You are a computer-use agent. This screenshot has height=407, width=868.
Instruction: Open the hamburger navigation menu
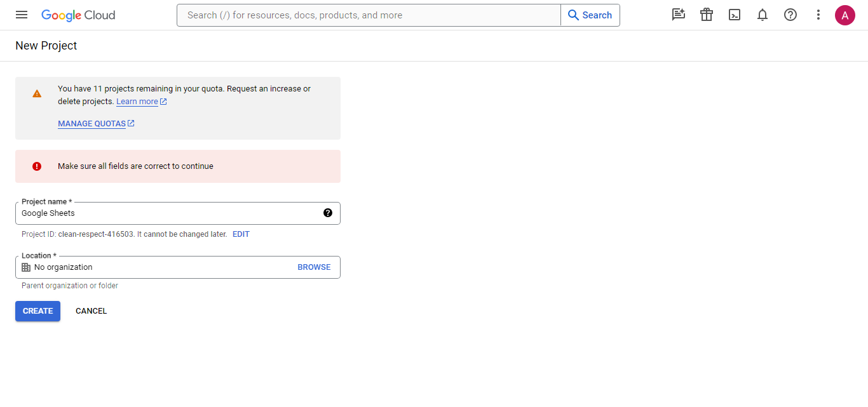coord(22,15)
